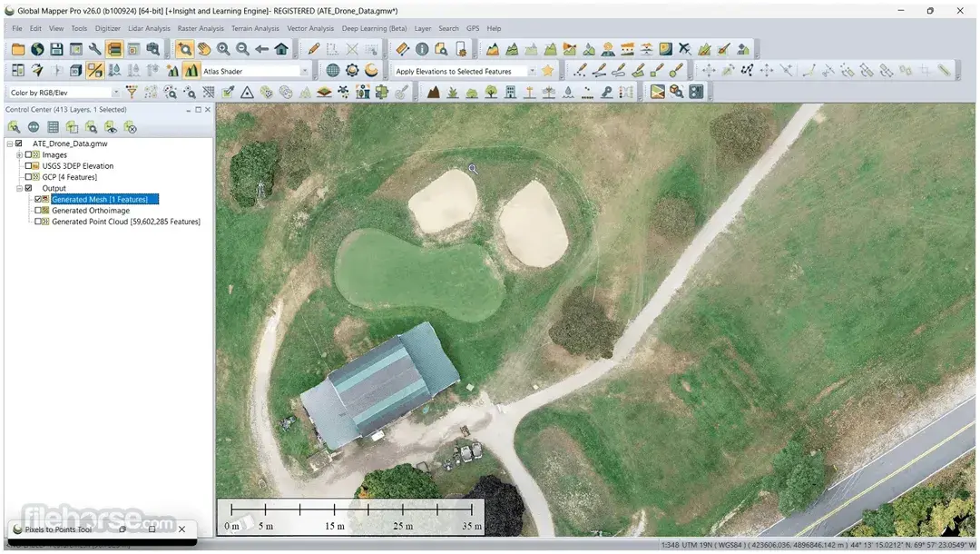980x554 pixels.
Task: Check the GCP [4 Features] layer
Action: tap(30, 177)
